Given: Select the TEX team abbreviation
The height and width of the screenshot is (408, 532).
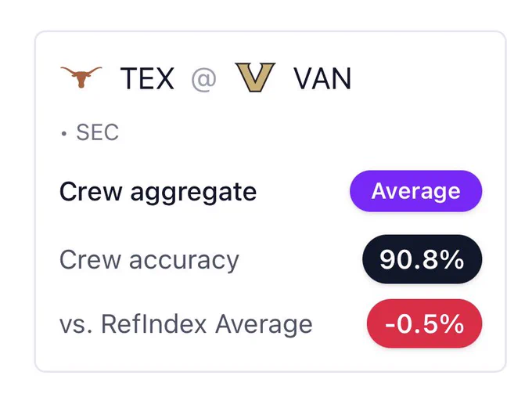Looking at the screenshot, I should (x=147, y=78).
